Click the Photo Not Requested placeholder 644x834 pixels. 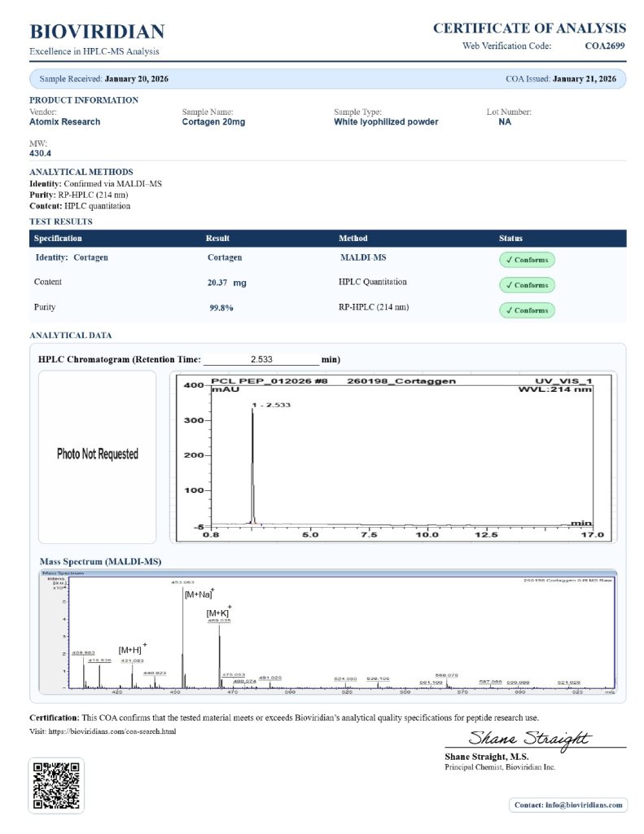[97, 454]
